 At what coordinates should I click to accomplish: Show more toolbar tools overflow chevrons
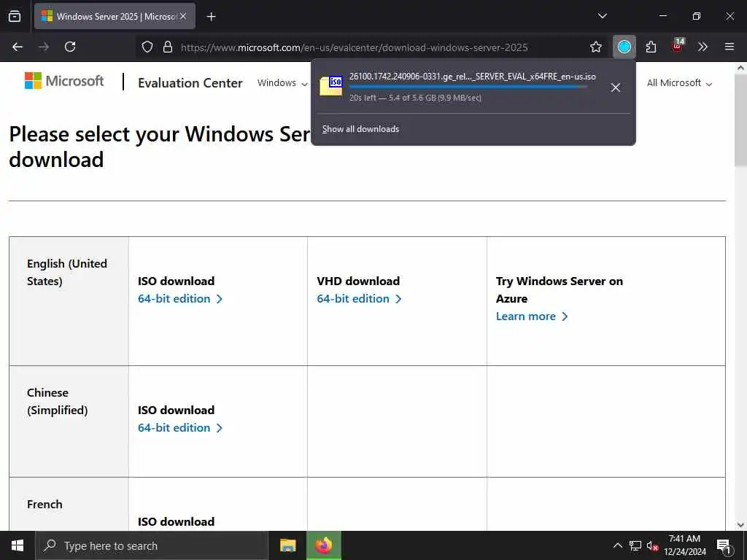(703, 47)
